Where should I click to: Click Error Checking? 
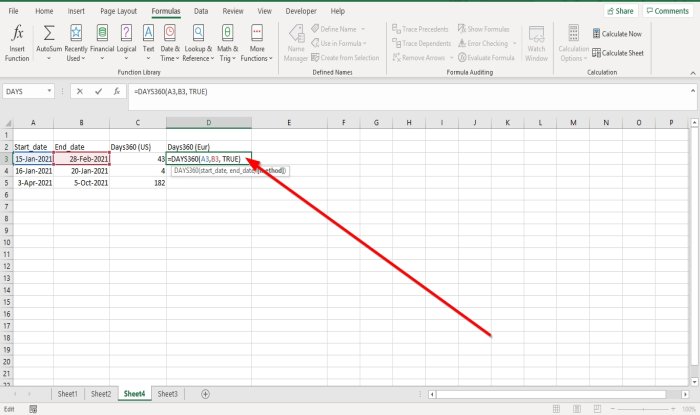(483, 43)
